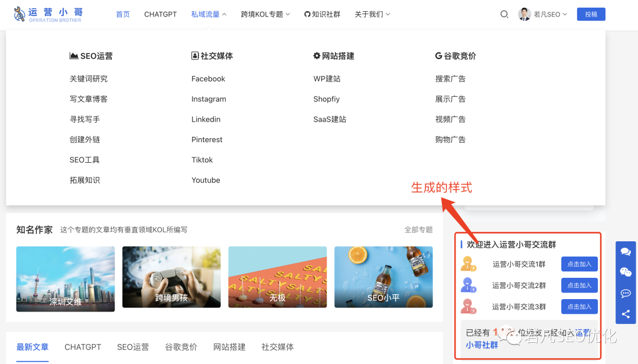Click the search magnifier icon
638x364 pixels.
click(x=504, y=14)
